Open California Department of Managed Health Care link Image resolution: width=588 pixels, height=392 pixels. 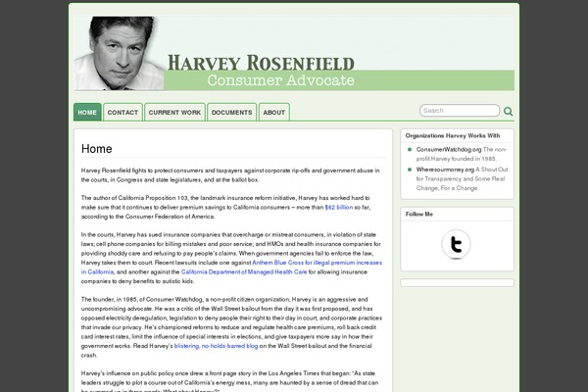(244, 272)
